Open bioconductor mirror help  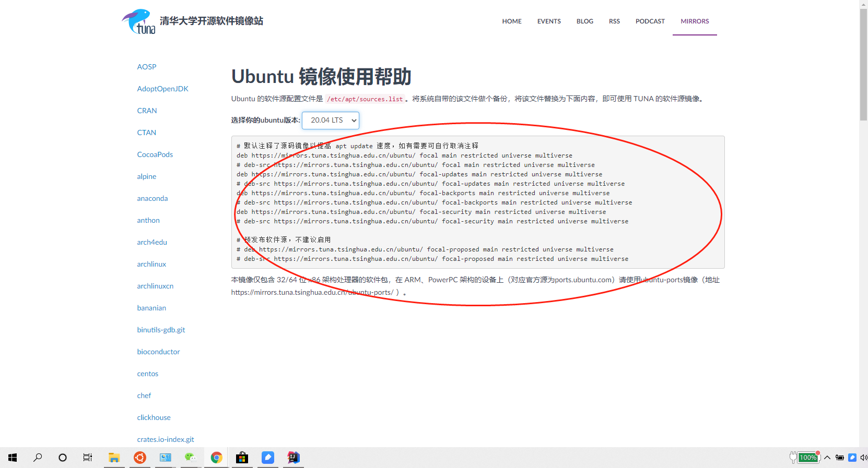[x=158, y=352]
